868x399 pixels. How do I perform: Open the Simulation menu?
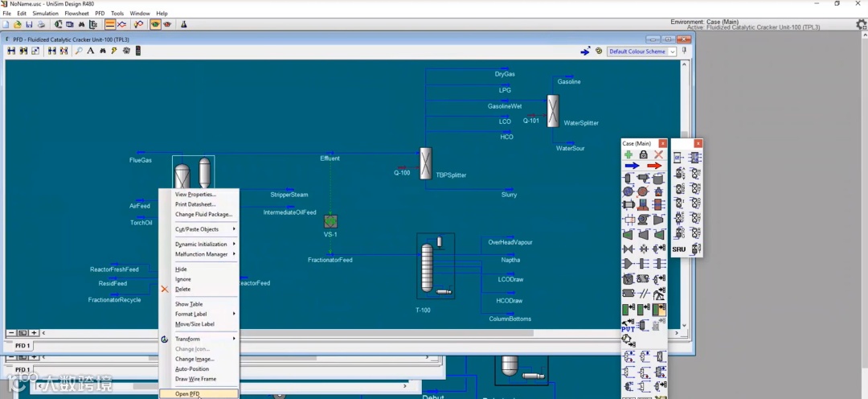pyautogui.click(x=45, y=14)
